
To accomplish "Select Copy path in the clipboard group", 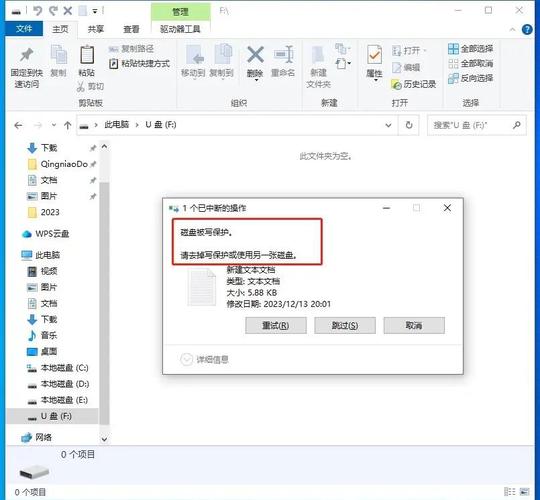I will tap(131, 49).
